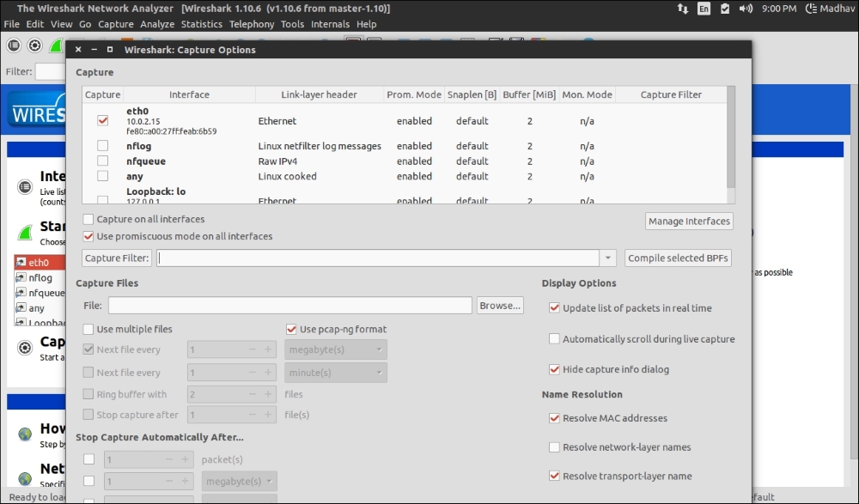Image resolution: width=859 pixels, height=504 pixels.
Task: Select nflog in the main window interface list
Action: pyautogui.click(x=40, y=277)
